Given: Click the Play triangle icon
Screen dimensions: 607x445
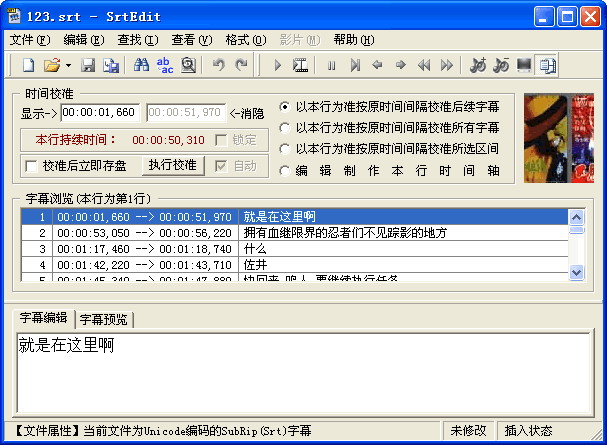Looking at the screenshot, I should 277,65.
